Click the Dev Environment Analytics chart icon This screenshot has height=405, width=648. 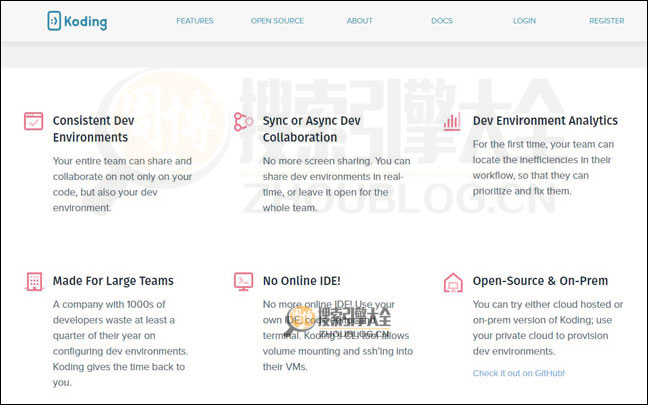[452, 122]
